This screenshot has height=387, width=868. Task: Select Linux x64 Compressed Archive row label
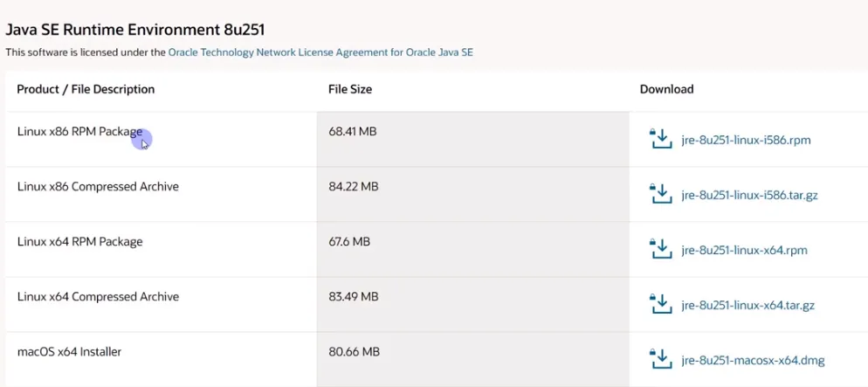pyautogui.click(x=98, y=296)
